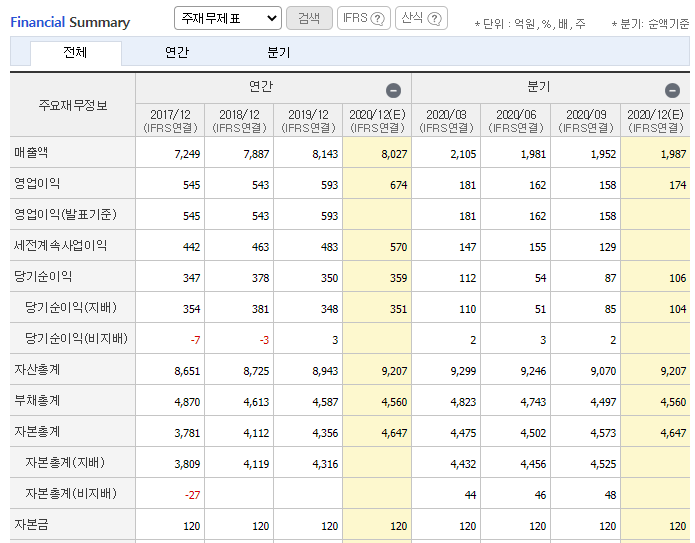This screenshot has width=695, height=543.
Task: Click the negative -3 net income value
Action: point(264,340)
